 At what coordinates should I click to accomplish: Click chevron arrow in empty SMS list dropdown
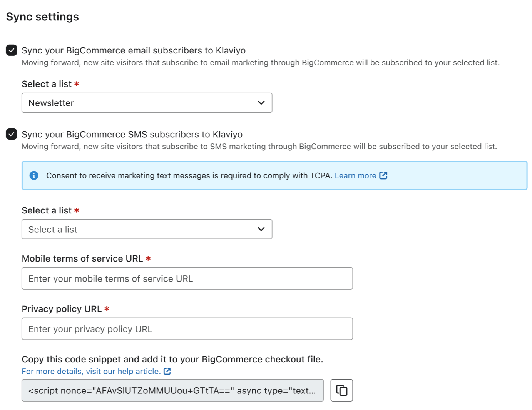pos(261,229)
